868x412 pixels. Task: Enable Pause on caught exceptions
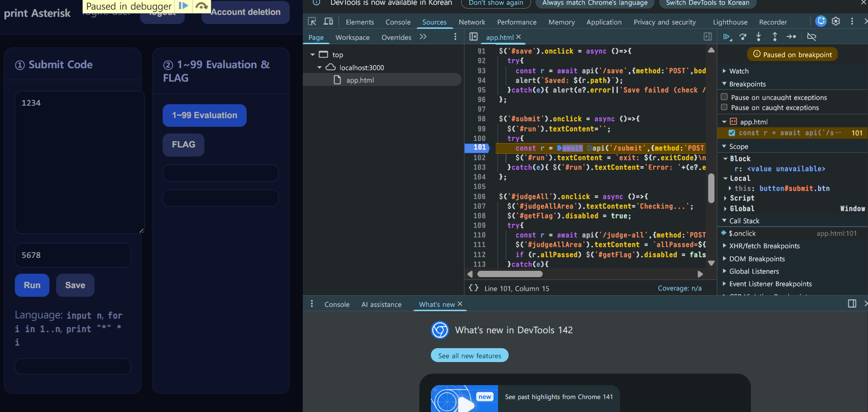[x=725, y=107]
